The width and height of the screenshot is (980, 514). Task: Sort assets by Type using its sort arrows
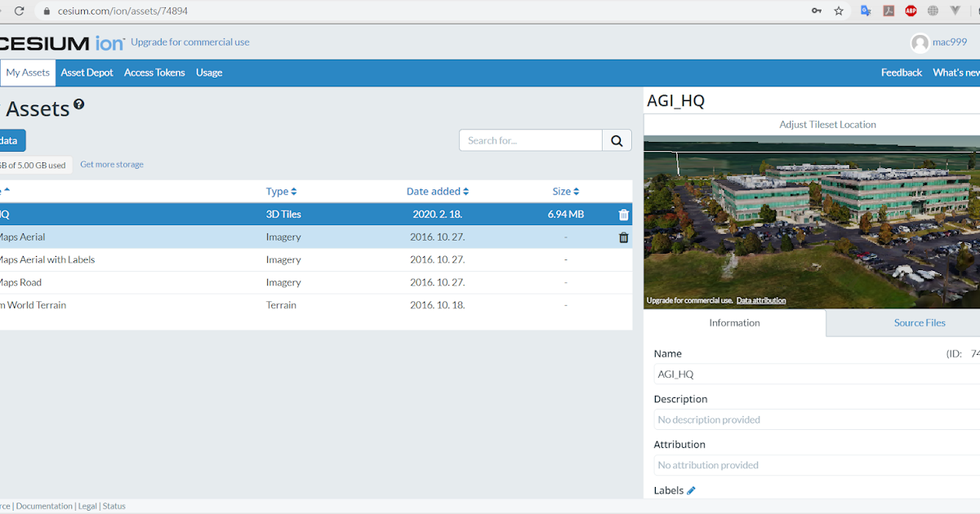pyautogui.click(x=292, y=191)
